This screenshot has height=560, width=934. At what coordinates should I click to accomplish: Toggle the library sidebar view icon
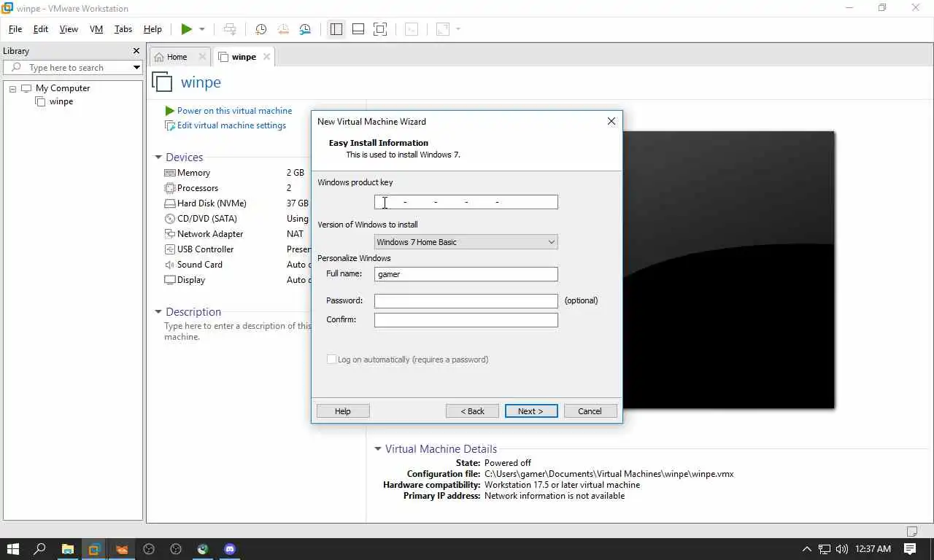click(336, 29)
